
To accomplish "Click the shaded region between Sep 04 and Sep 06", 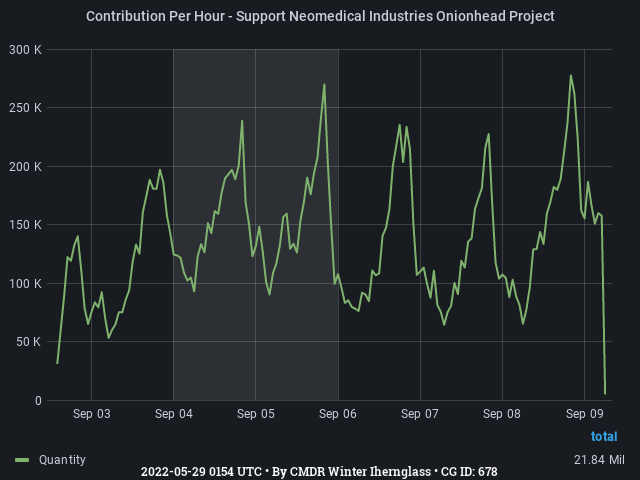I will coord(256,224).
